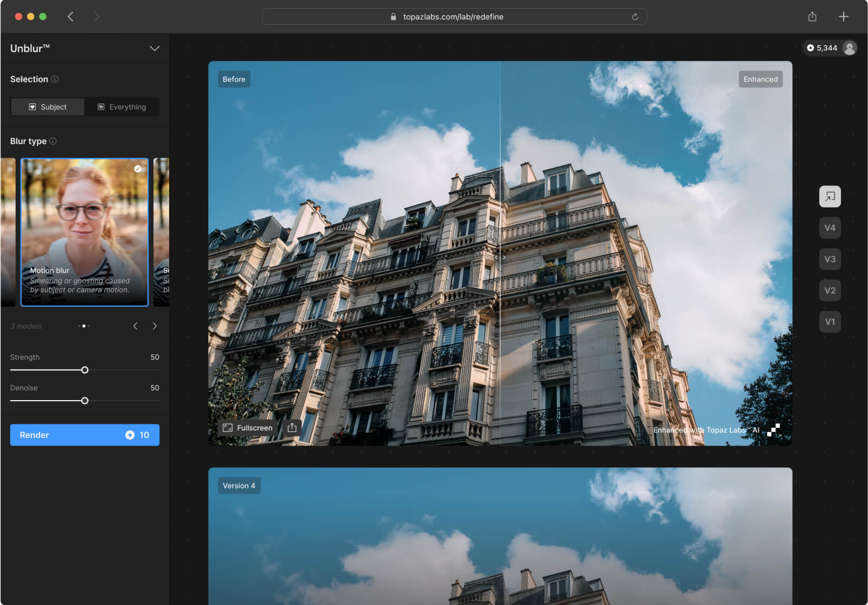Screen dimensions: 868x605
Task: Go to next blur model
Action: [x=155, y=326]
